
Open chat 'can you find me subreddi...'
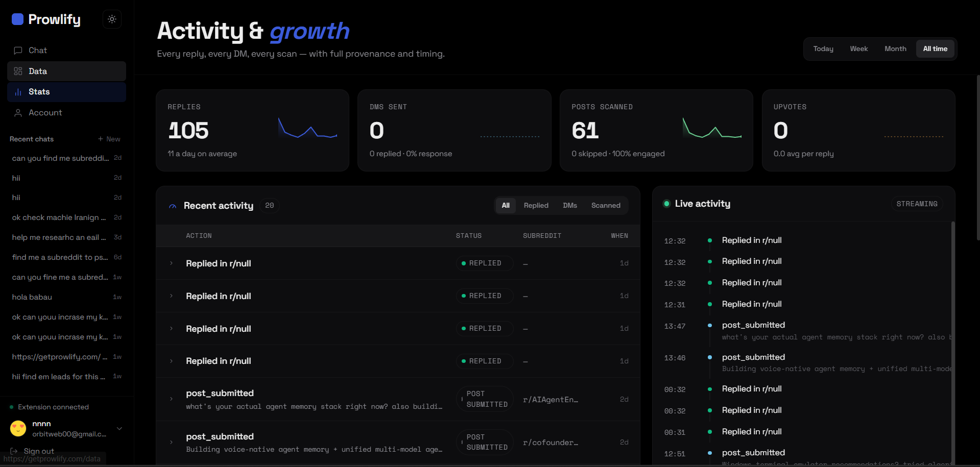point(66,158)
